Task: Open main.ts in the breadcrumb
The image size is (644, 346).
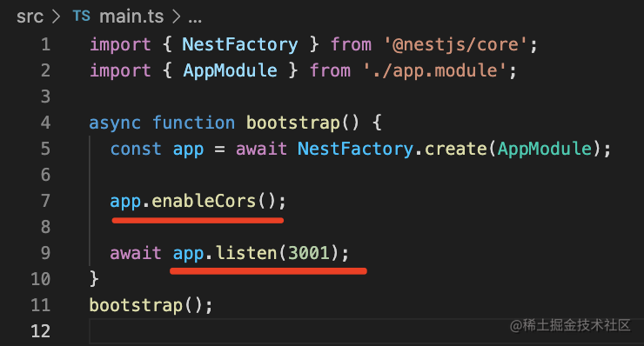Action: (x=131, y=17)
